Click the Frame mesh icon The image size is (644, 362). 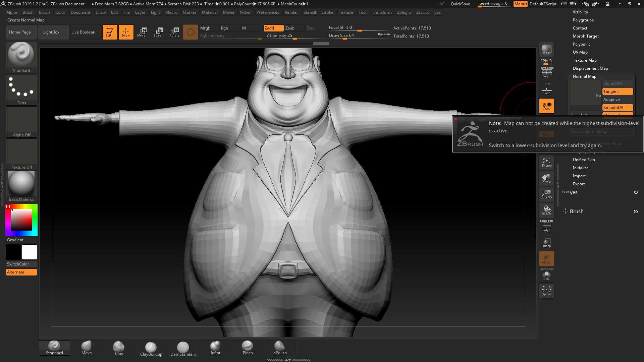(546, 162)
